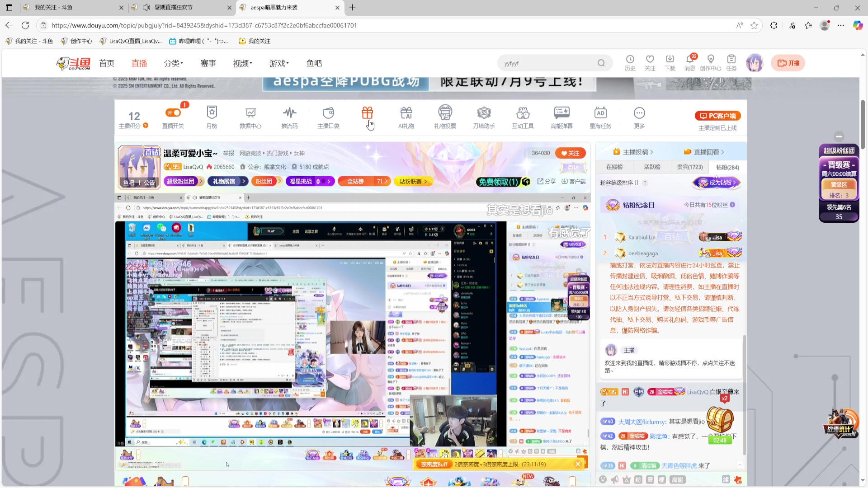The image size is (868, 488).
Task: Expand the 分类 category dropdown
Action: pos(174,63)
